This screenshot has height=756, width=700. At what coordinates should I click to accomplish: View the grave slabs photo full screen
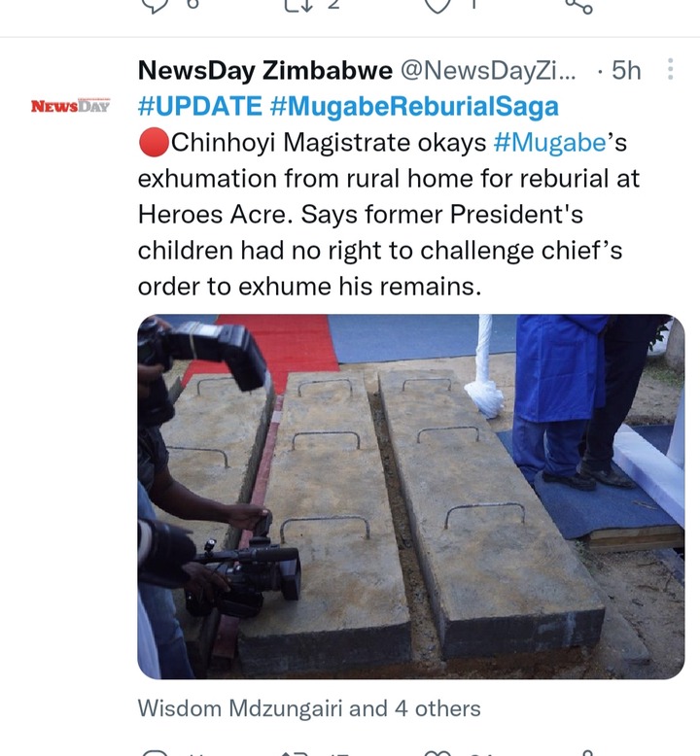(410, 497)
